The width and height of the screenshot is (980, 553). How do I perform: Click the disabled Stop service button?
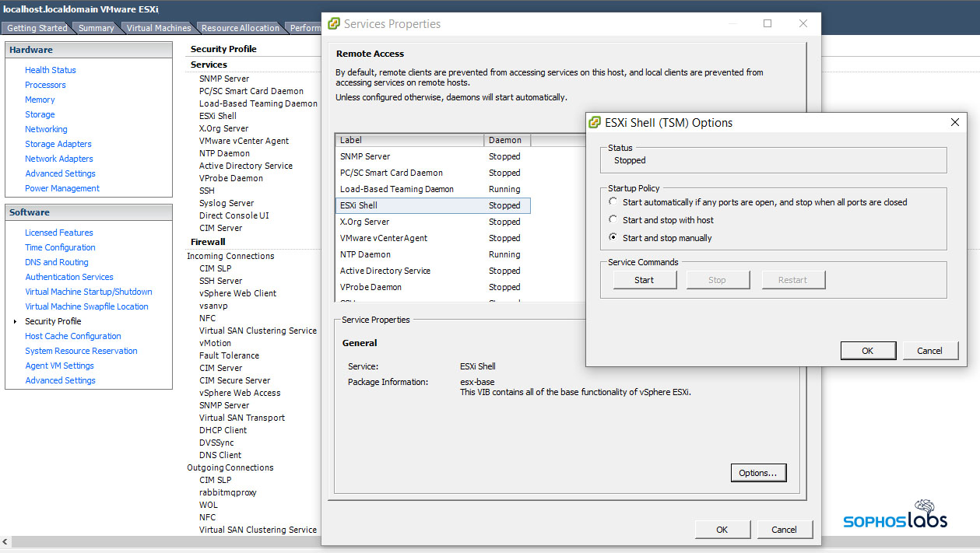[718, 280]
